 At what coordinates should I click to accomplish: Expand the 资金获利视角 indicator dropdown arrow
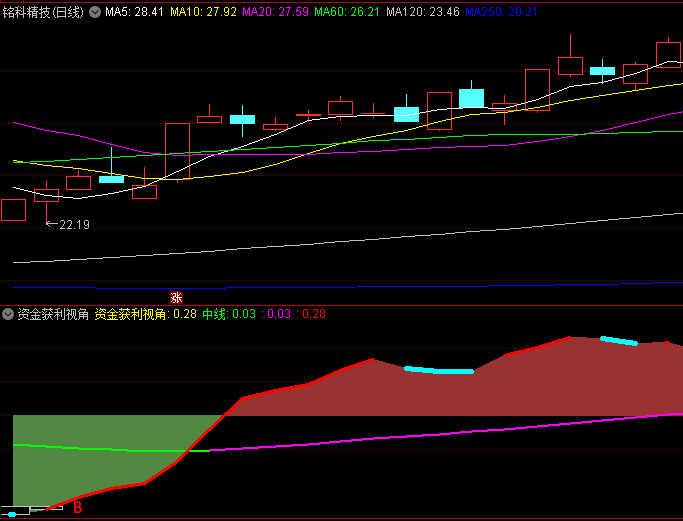click(8, 314)
